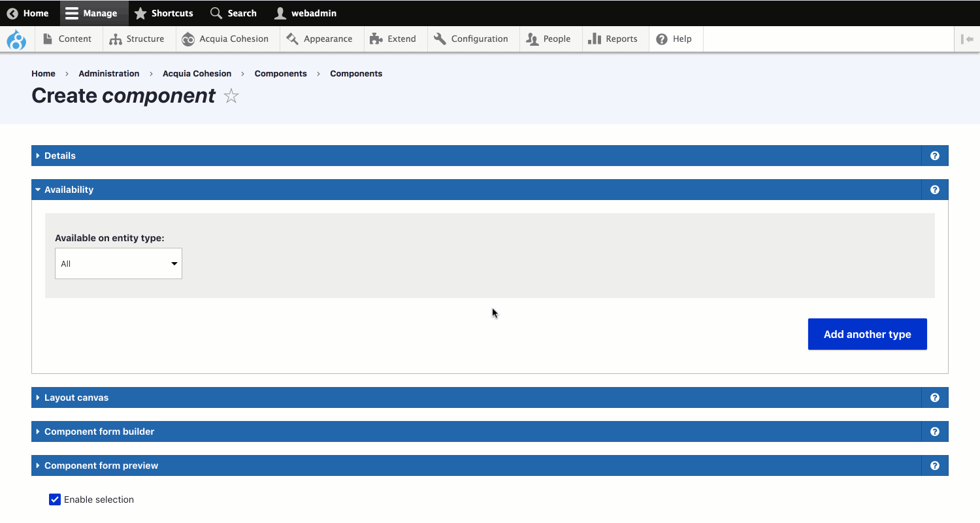Viewport: 980px width, 523px height.
Task: Open the Shortcuts toolbar tab
Action: tap(164, 13)
